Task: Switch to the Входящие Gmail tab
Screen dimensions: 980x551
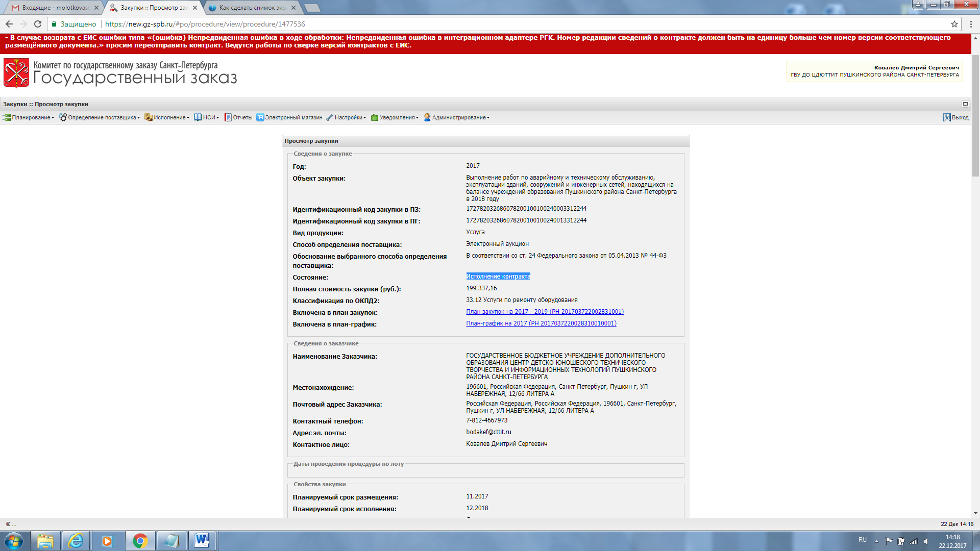Action: [54, 8]
